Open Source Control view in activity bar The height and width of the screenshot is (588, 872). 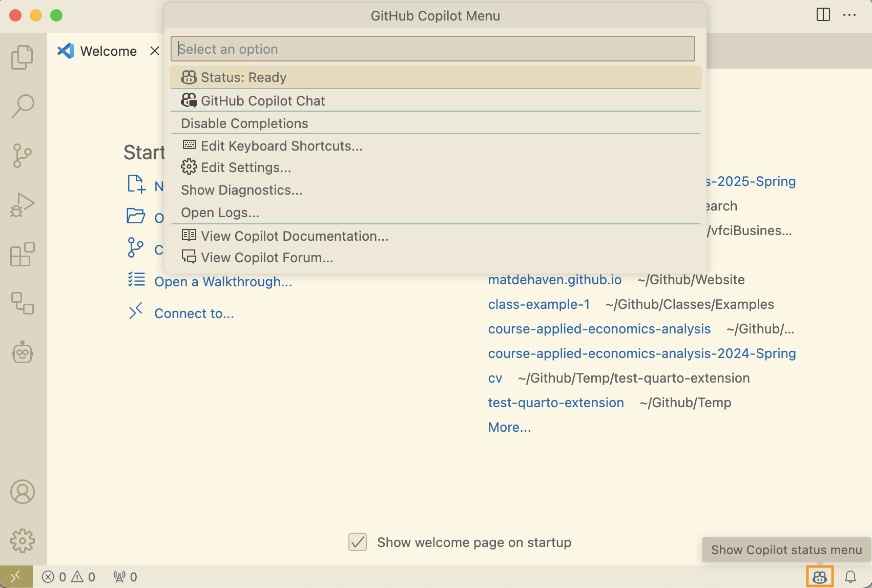[x=23, y=155]
